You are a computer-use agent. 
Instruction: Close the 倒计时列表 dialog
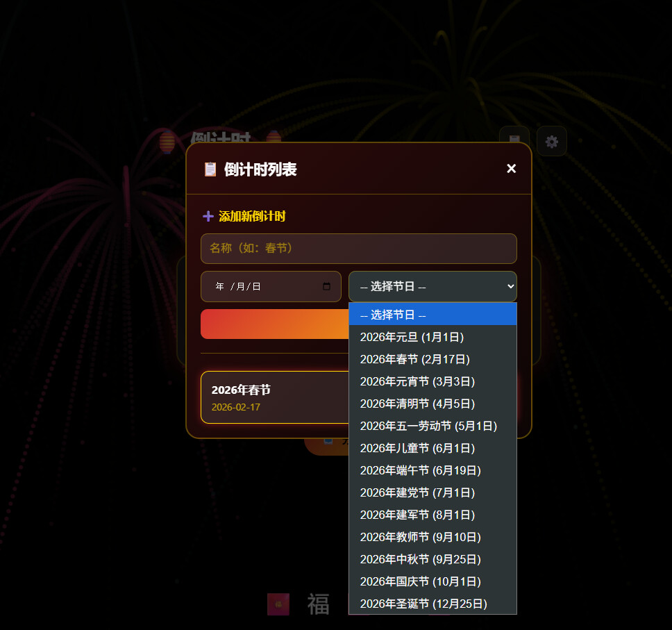[512, 169]
